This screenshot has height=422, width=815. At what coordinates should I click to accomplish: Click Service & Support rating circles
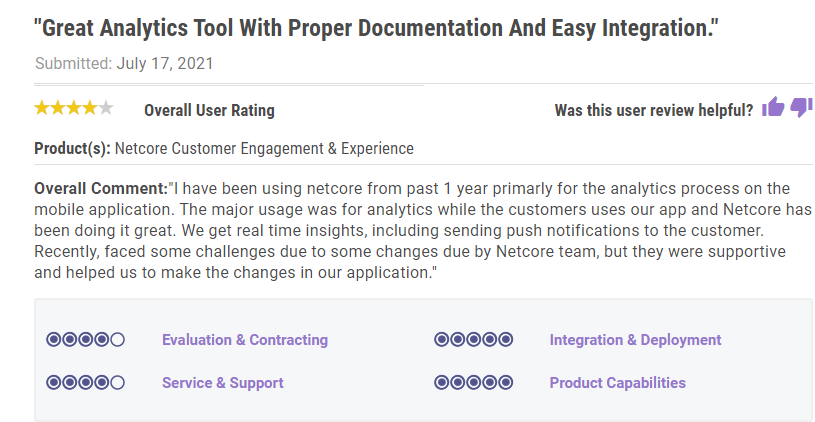coord(85,383)
